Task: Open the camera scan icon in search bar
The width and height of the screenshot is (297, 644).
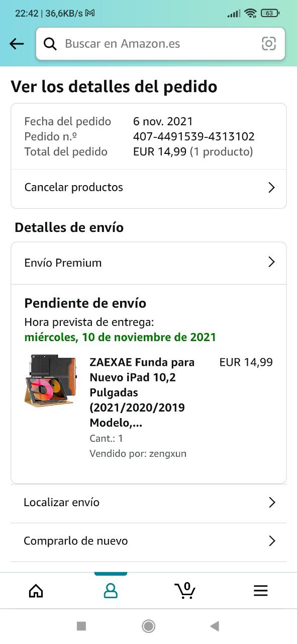Action: [x=269, y=44]
